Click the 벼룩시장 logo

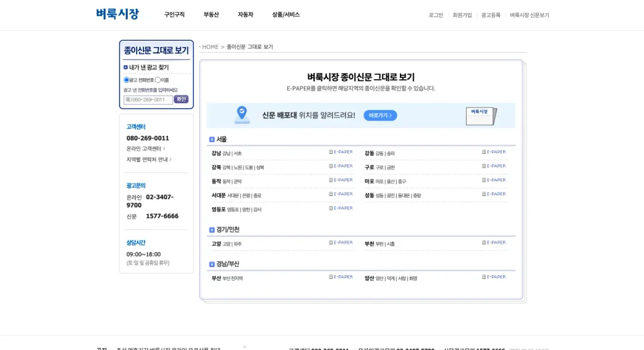[118, 14]
